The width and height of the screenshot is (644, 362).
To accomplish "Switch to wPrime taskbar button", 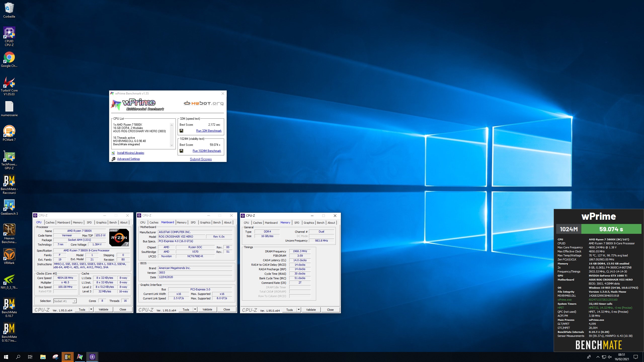I will coord(80,357).
